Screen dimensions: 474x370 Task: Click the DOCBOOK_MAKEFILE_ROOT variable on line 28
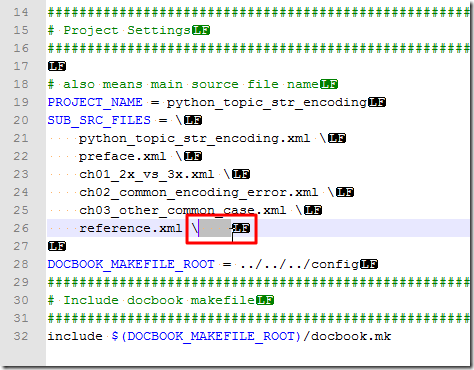tap(131, 264)
